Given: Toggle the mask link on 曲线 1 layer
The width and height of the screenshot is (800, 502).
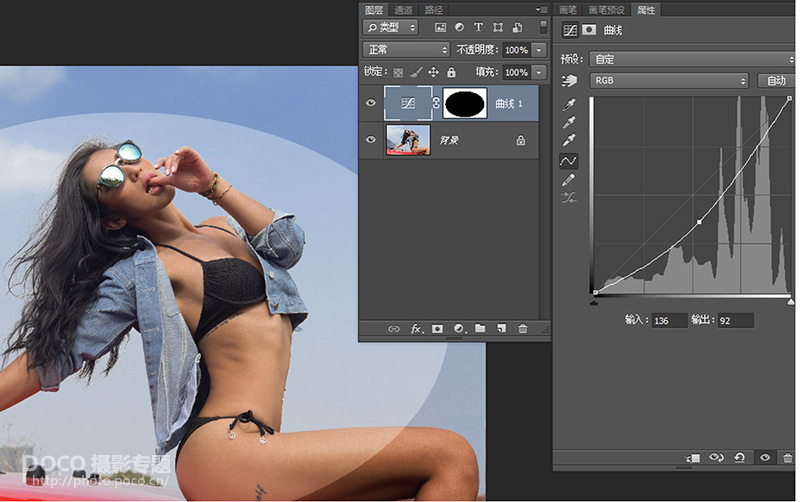Looking at the screenshot, I should (x=436, y=103).
